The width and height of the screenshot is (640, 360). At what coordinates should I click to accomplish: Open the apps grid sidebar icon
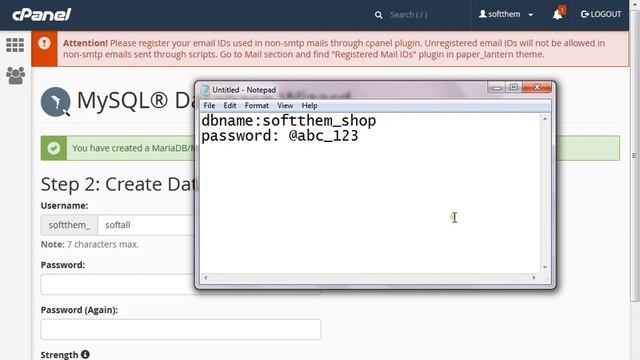(x=15, y=45)
